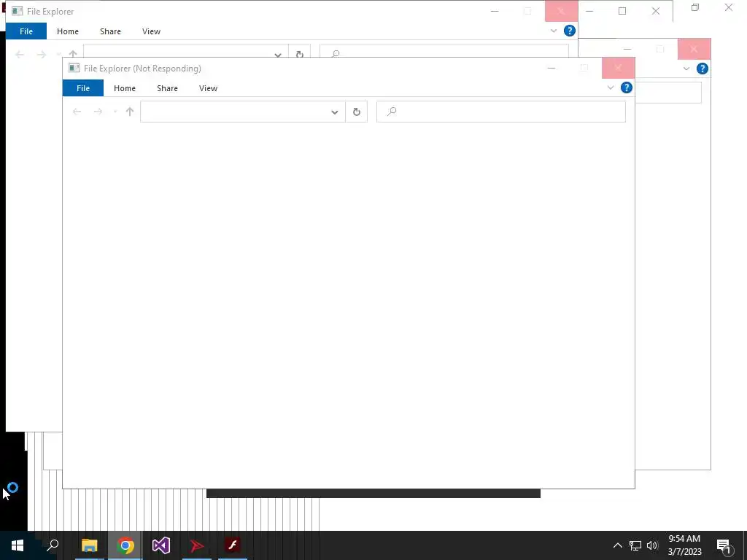
Task: Open network status tray icon
Action: (635, 545)
